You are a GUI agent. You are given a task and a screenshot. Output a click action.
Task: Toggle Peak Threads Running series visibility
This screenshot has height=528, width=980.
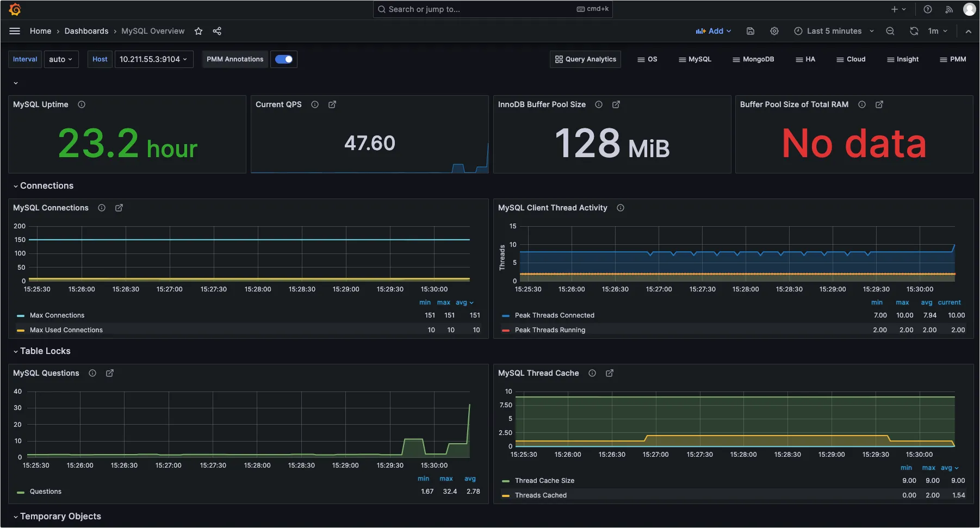(550, 330)
